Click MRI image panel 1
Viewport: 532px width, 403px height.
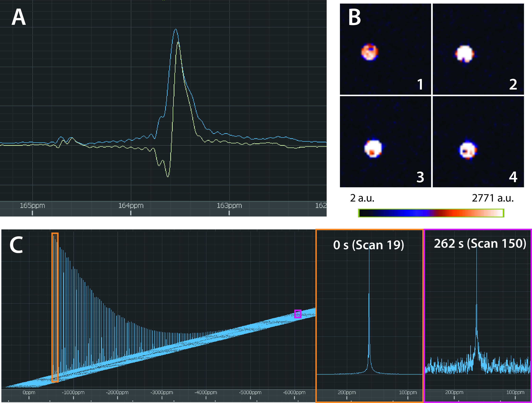click(385, 49)
